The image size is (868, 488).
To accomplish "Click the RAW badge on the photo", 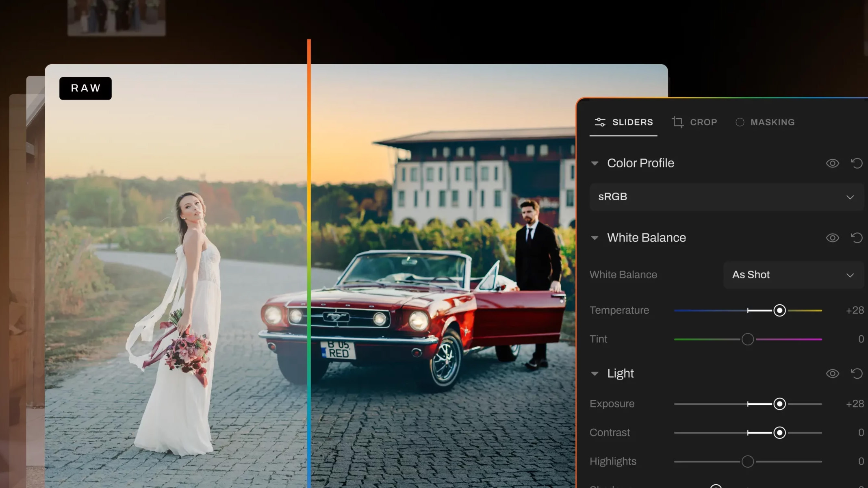I will [85, 88].
